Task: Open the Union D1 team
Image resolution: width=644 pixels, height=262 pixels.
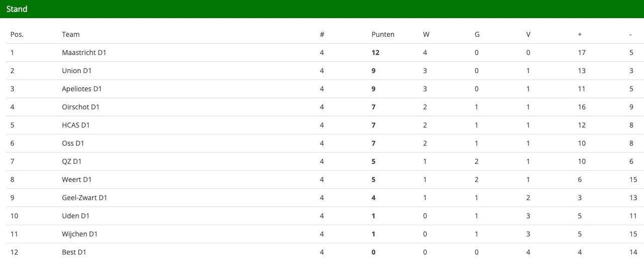Action: [76, 71]
